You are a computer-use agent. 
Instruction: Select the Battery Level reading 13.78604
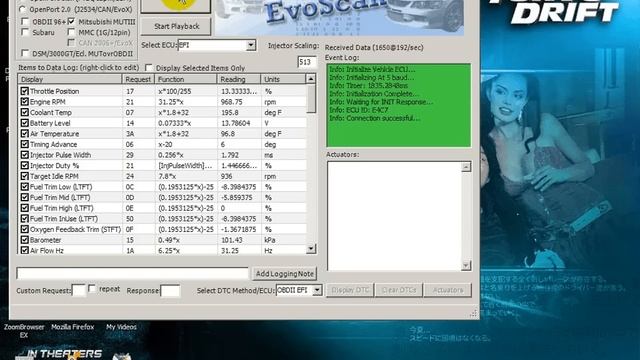pyautogui.click(x=236, y=123)
